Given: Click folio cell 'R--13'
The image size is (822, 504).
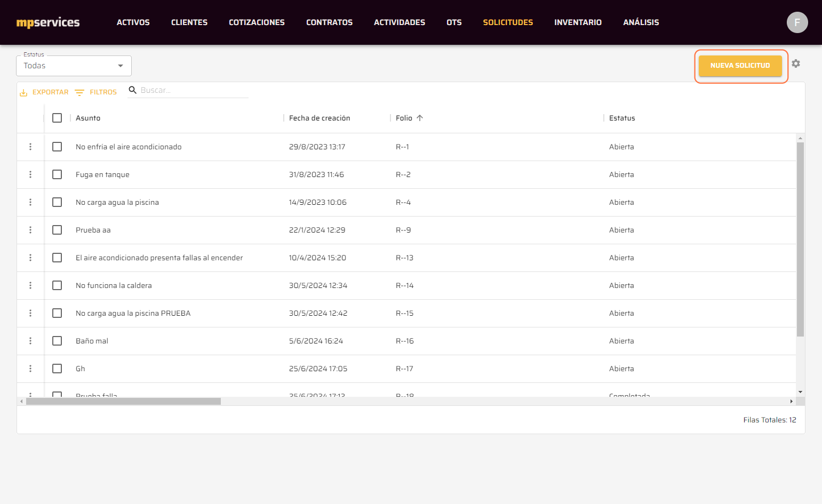Looking at the screenshot, I should pos(404,258).
